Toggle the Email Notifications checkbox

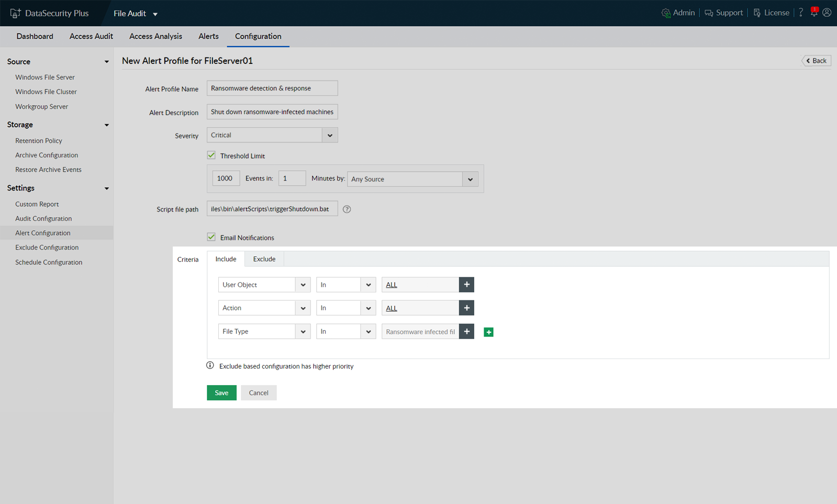[x=211, y=237]
